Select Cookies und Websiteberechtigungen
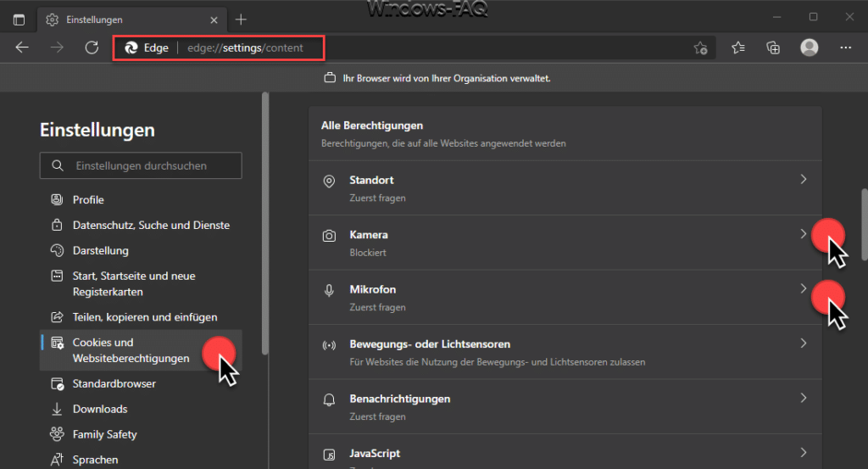Image resolution: width=868 pixels, height=469 pixels. click(x=141, y=350)
